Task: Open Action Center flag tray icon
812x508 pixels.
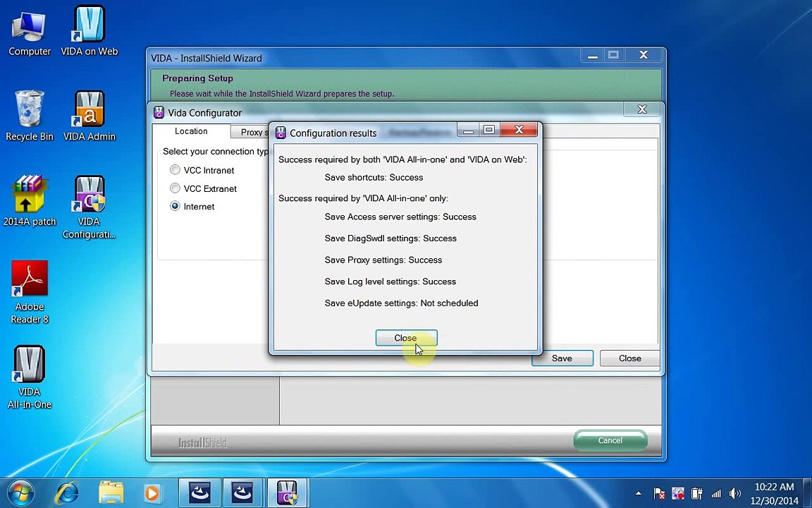Action: coord(659,493)
